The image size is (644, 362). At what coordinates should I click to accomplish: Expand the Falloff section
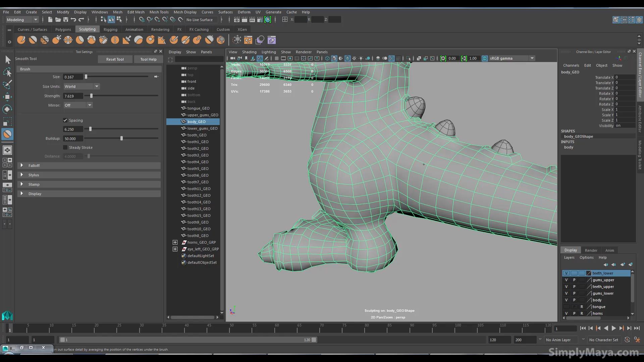click(22, 166)
